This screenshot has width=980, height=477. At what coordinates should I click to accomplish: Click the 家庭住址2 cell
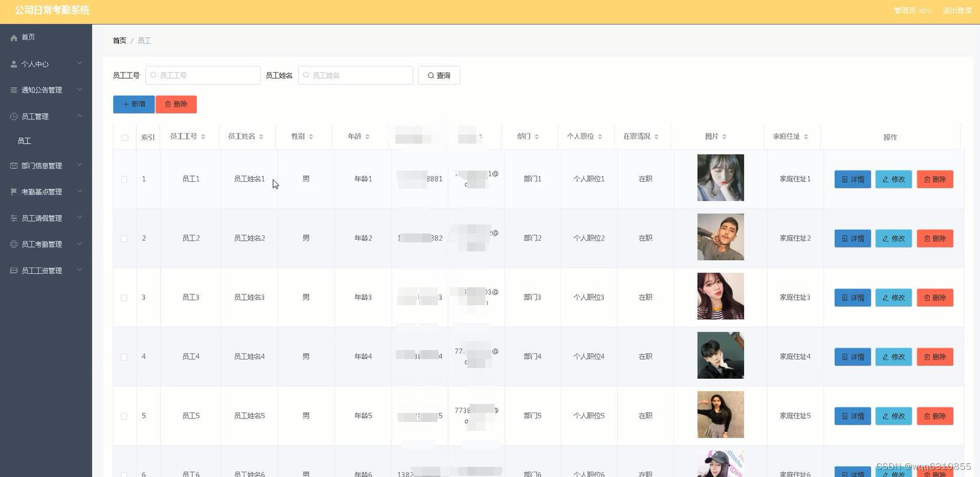pyautogui.click(x=795, y=238)
